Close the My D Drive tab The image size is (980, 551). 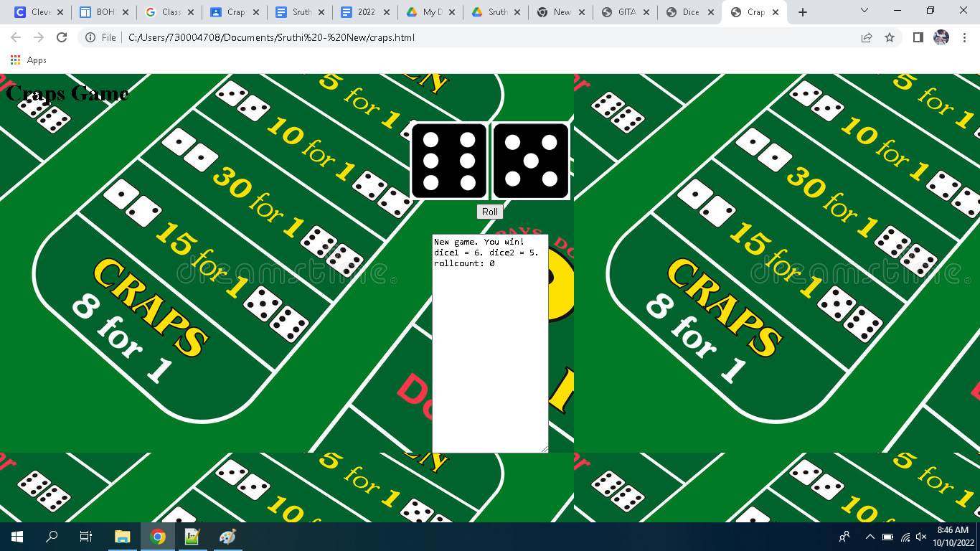(452, 12)
